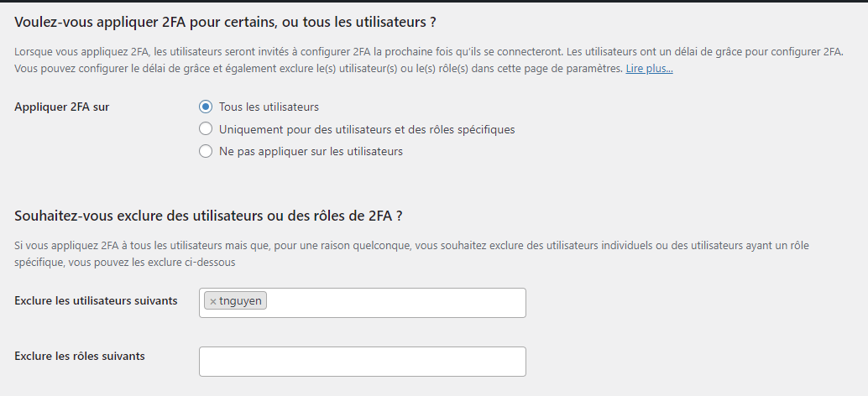Screen dimensions: 868x396
Task: Open the "Lire plus..." link
Action: point(649,68)
